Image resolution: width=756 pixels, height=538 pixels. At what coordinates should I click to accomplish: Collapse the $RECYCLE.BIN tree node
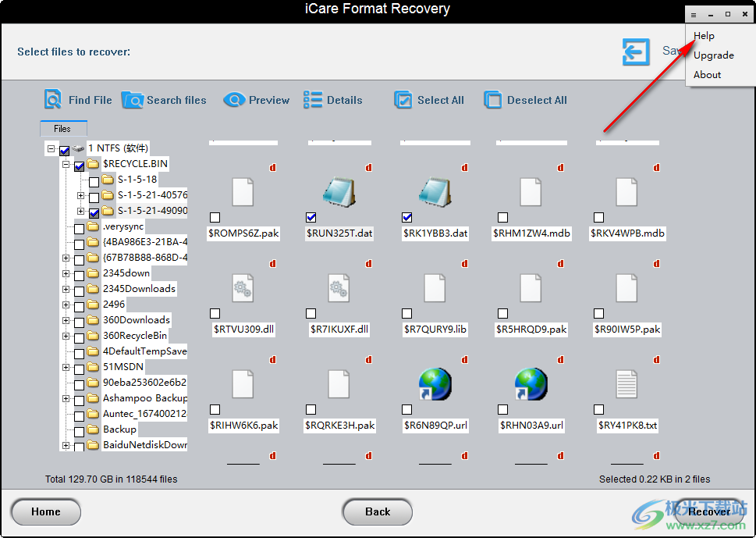(66, 165)
